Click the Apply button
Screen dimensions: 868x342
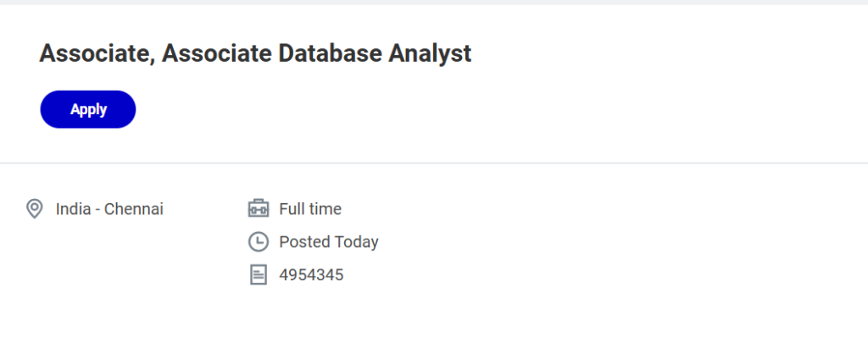pos(88,109)
